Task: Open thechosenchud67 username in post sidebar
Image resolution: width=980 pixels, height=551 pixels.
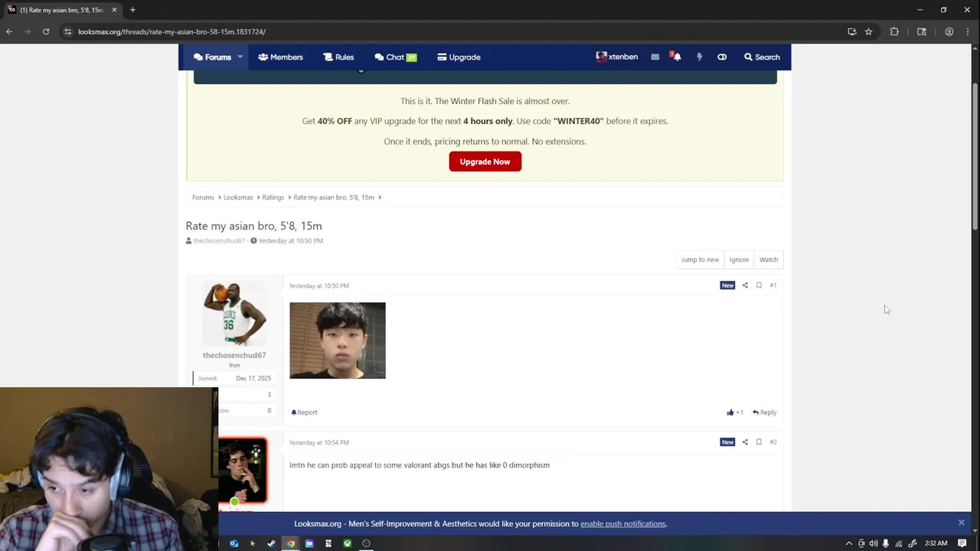Action: tap(234, 355)
